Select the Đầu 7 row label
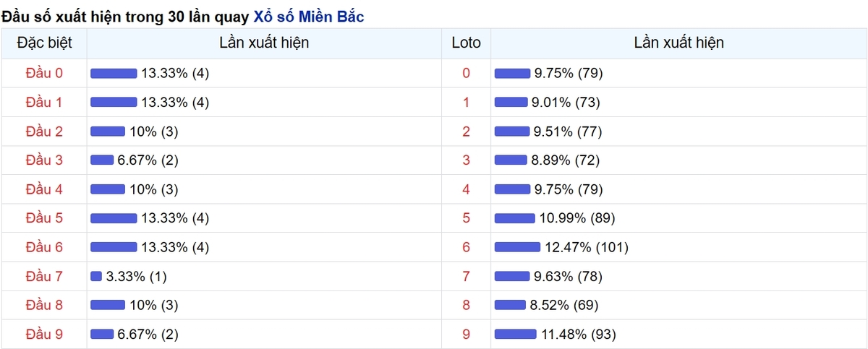This screenshot has height=349, width=868. (x=44, y=276)
